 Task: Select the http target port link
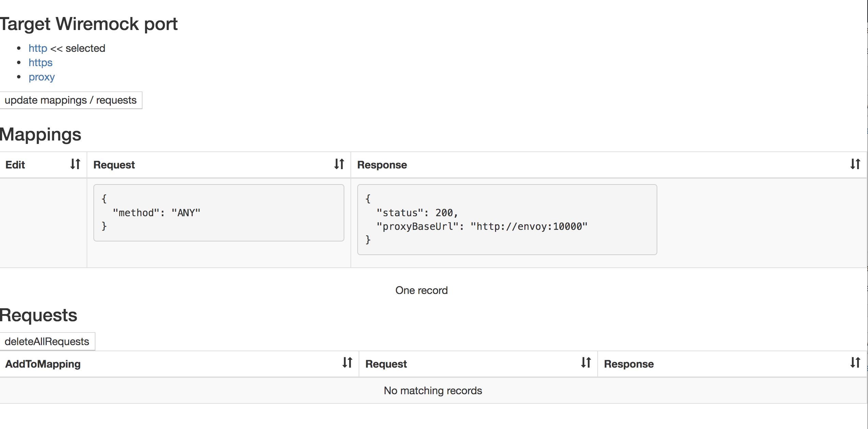38,48
